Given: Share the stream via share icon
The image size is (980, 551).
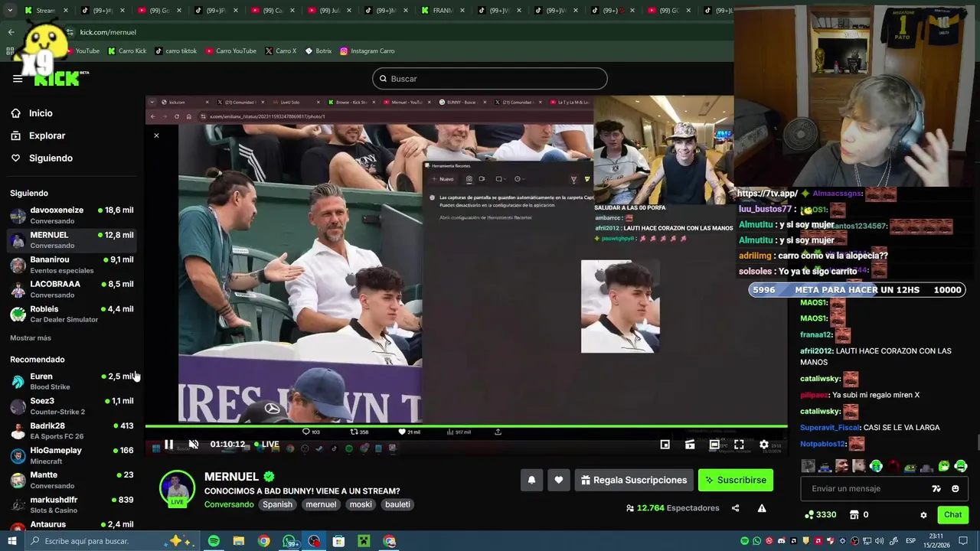Looking at the screenshot, I should click(736, 508).
